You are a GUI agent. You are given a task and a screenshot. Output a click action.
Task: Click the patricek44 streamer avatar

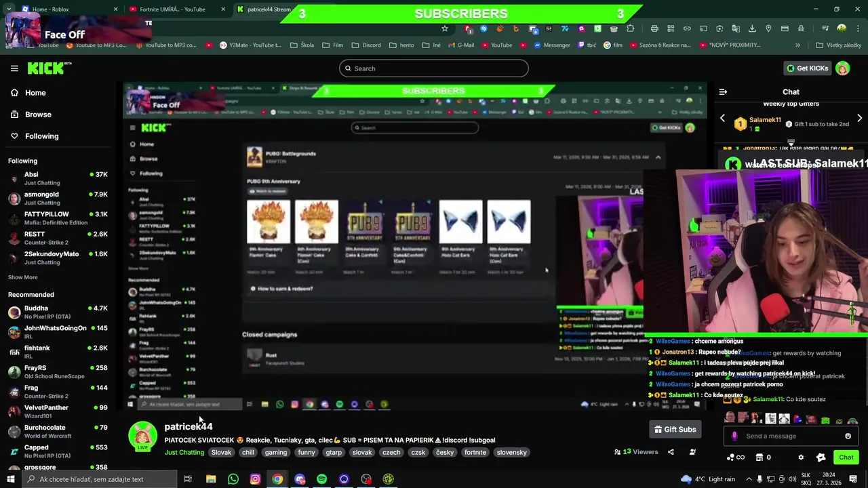click(143, 436)
